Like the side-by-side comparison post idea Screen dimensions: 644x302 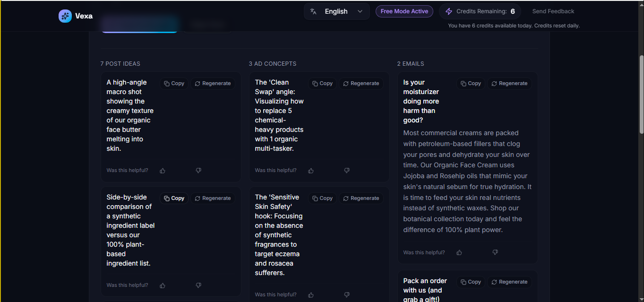coord(163,285)
